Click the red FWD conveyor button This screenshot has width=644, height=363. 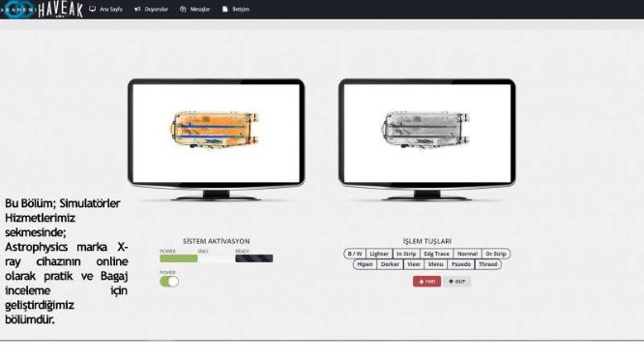click(426, 282)
